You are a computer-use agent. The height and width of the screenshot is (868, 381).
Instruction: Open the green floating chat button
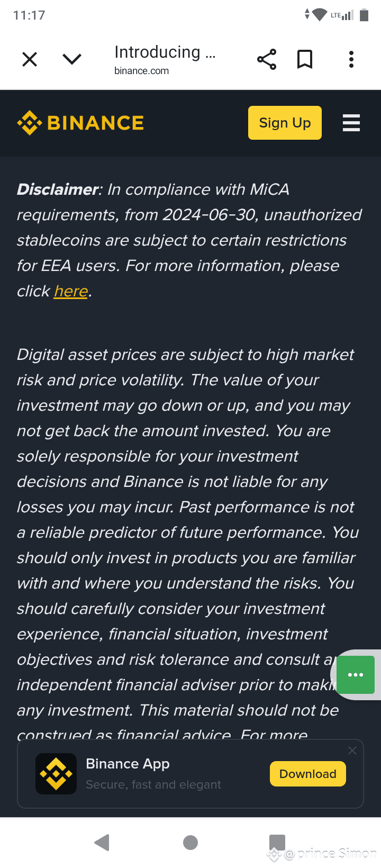[356, 675]
